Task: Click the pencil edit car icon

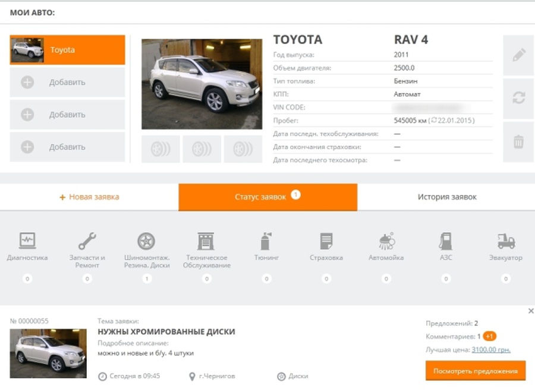Action: (518, 55)
